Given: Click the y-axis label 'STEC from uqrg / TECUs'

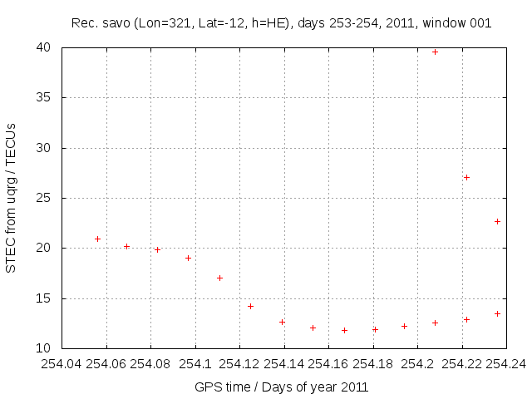Looking at the screenshot, I should click(12, 198).
